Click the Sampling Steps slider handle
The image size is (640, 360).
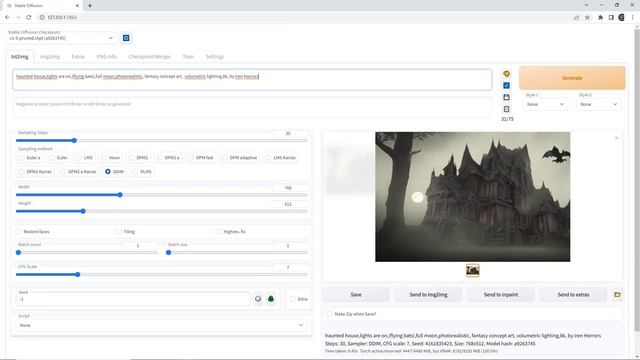pos(74,140)
